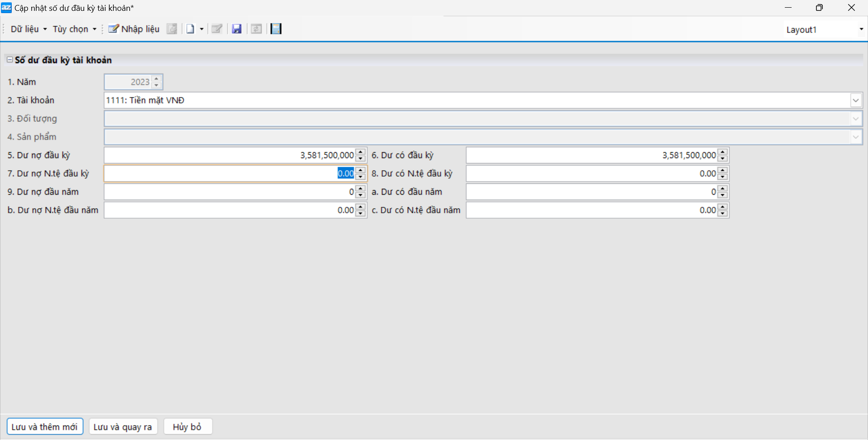Viewport: 868px width, 440px height.
Task: Click the grayed-out copy icon after Nhập liệu
Action: pos(172,29)
